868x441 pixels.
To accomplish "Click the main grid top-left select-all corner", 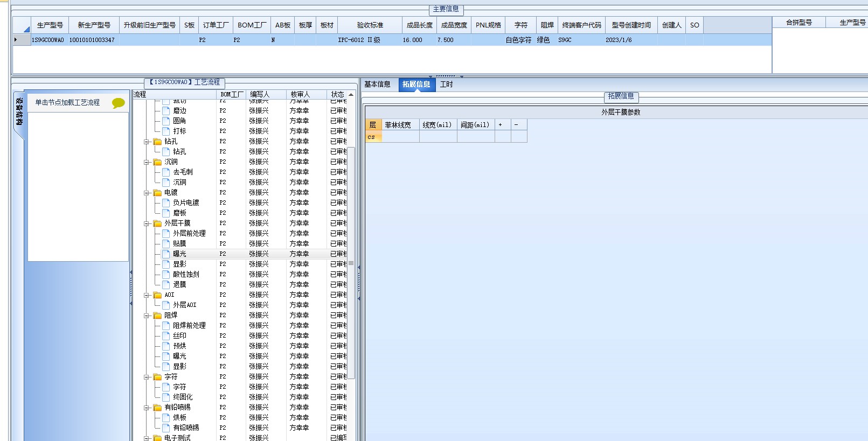I will [x=22, y=25].
